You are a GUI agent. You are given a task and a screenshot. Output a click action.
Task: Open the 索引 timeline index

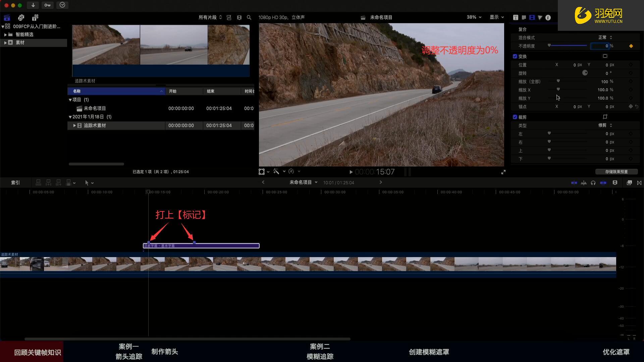point(15,183)
